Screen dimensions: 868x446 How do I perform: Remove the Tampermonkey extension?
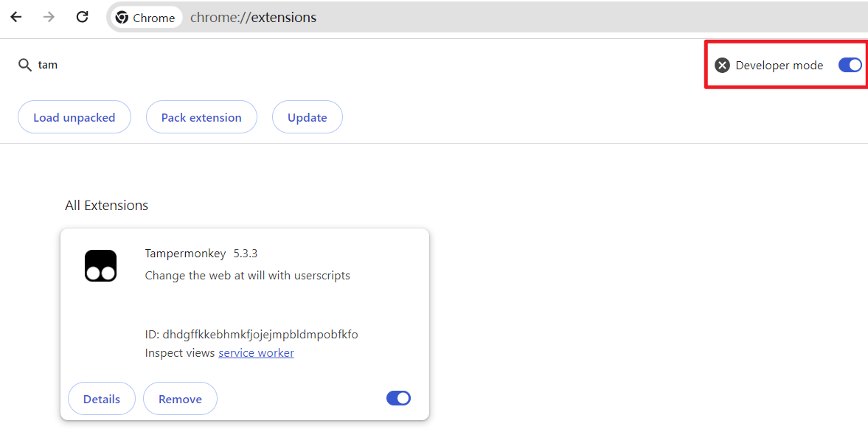180,398
